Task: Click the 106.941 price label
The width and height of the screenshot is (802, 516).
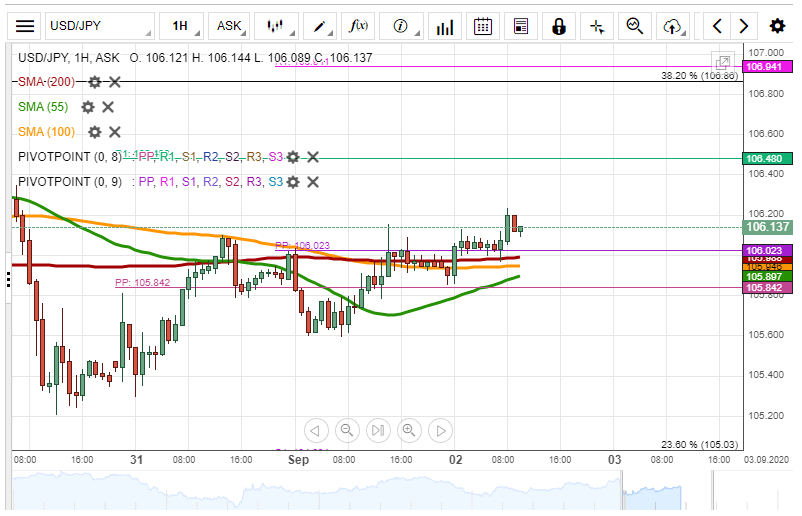Action: (767, 67)
